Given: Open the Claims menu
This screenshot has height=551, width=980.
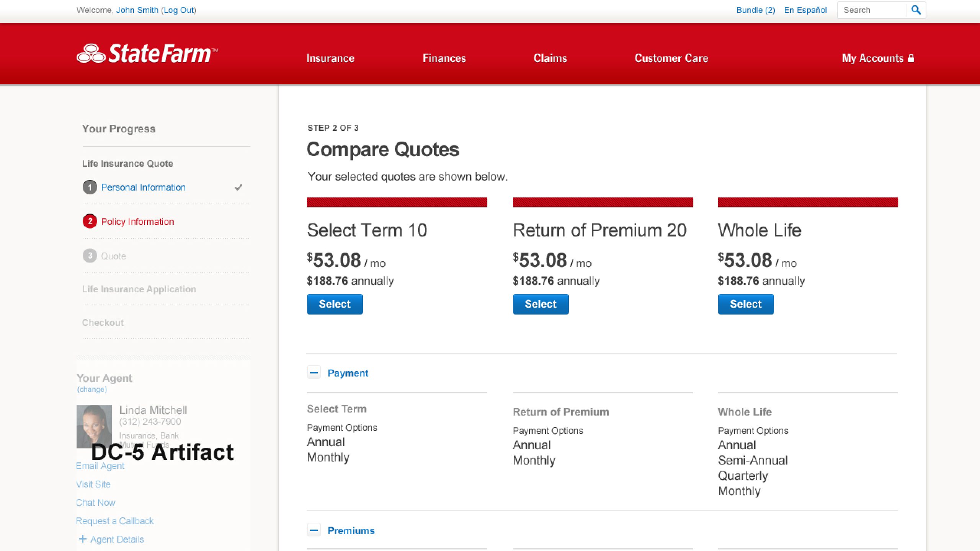Looking at the screenshot, I should point(550,58).
